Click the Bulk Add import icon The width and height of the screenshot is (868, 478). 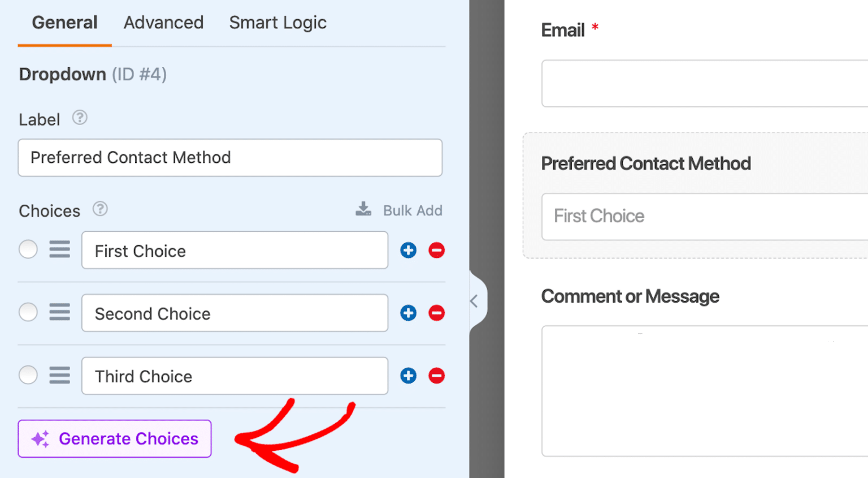363,209
